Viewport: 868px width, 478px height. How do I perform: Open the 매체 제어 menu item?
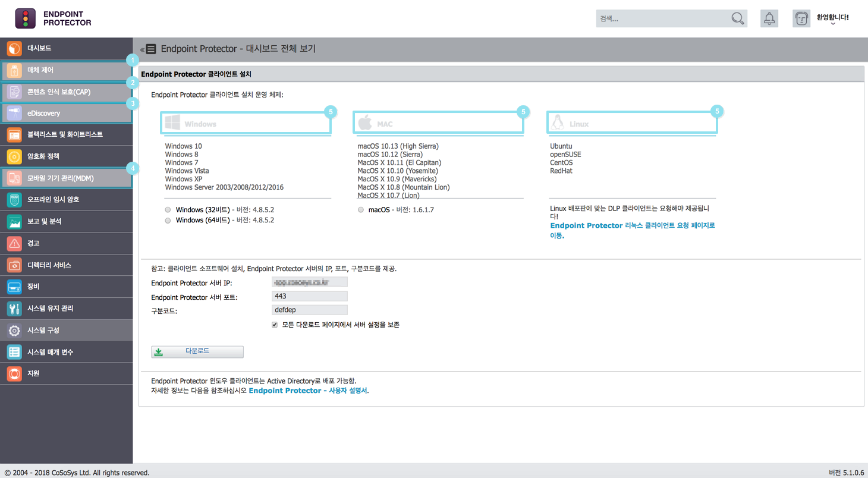(x=66, y=70)
